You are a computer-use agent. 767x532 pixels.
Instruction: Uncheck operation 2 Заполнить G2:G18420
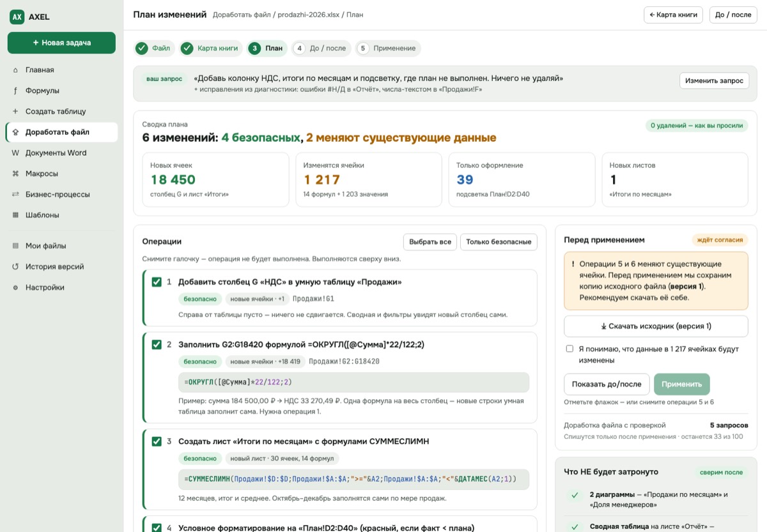point(157,344)
